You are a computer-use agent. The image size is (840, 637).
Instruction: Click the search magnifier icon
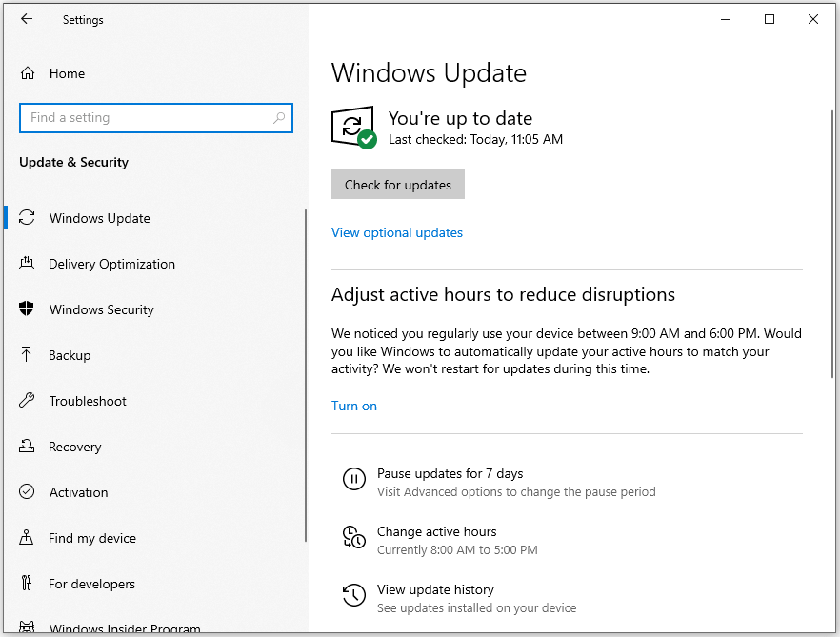279,118
